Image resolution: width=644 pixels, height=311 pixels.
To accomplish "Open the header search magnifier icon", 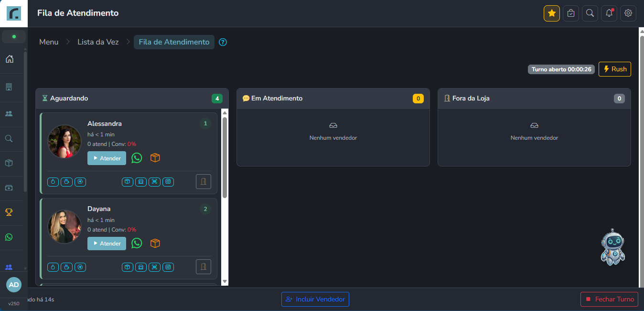I will click(x=590, y=13).
